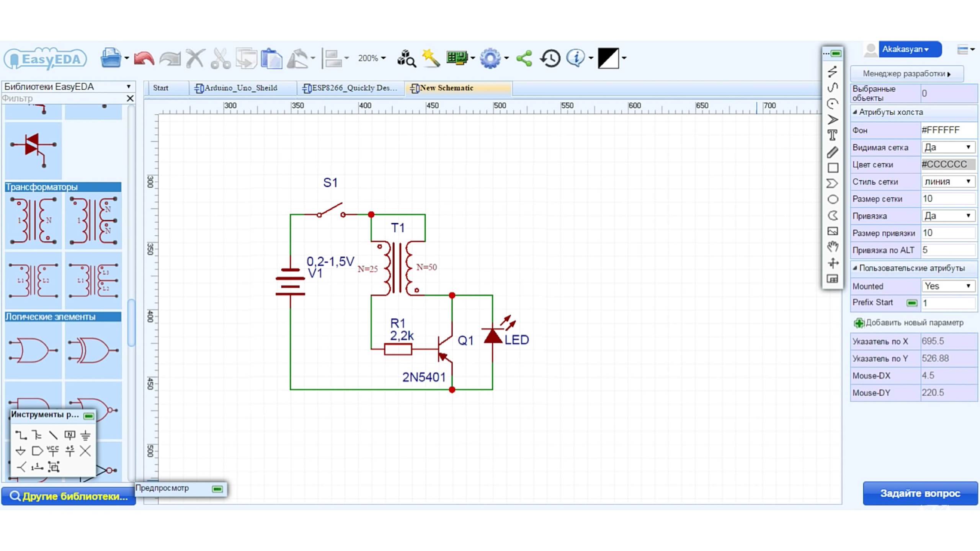980x551 pixels.
Task: Click the Задайте вопрос button
Action: (920, 493)
